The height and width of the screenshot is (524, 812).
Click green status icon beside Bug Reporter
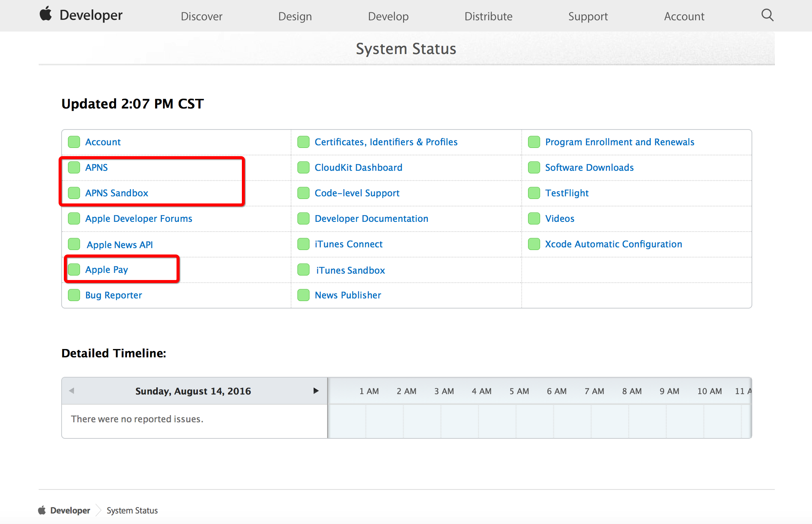coord(74,295)
